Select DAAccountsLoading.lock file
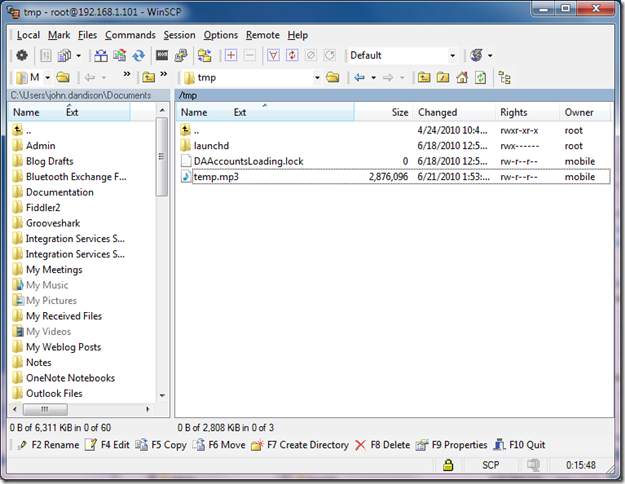The width and height of the screenshot is (625, 484). pyautogui.click(x=395, y=161)
